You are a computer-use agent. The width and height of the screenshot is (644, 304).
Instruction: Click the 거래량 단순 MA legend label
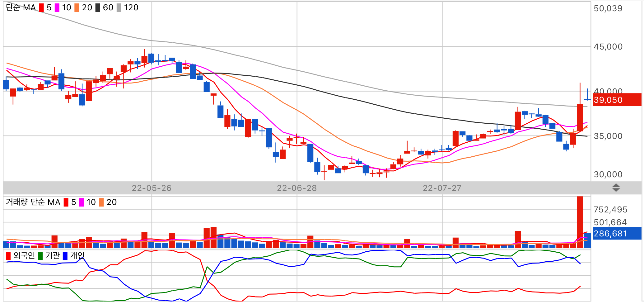click(x=33, y=202)
